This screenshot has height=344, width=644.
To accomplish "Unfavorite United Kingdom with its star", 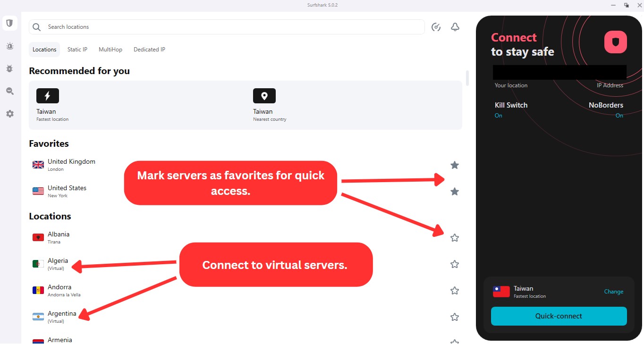I will (x=455, y=165).
